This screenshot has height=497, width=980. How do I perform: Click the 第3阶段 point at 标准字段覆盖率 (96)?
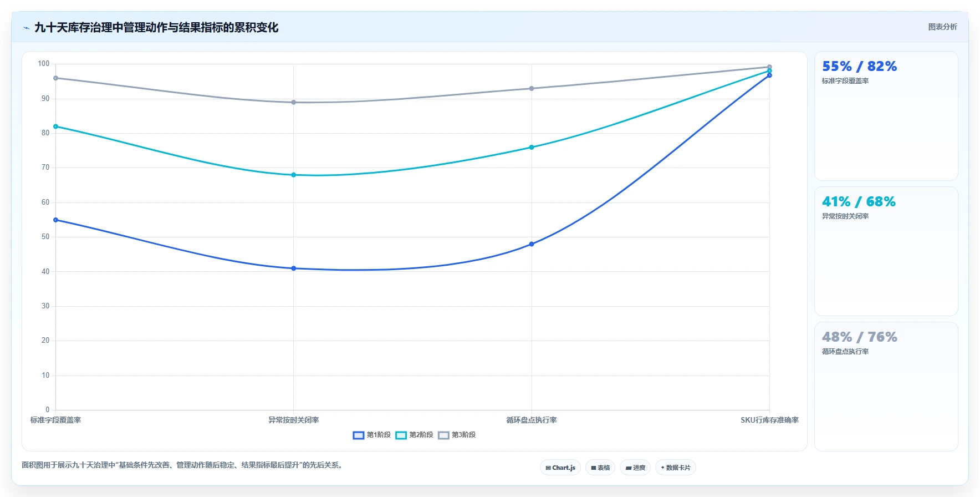coord(55,78)
